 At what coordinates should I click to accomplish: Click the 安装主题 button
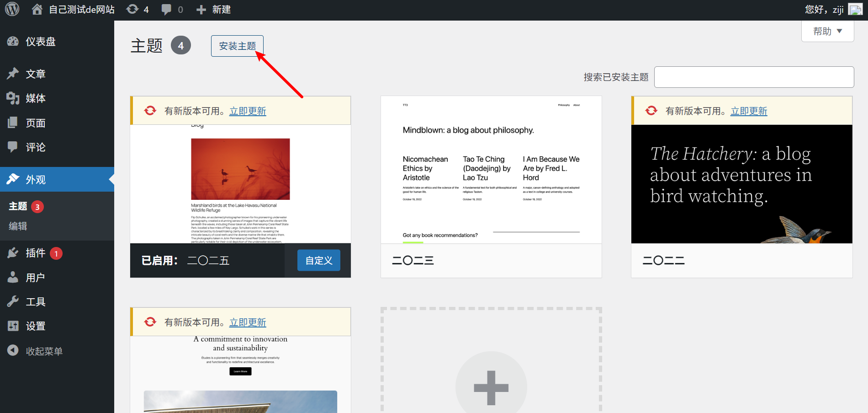point(237,46)
